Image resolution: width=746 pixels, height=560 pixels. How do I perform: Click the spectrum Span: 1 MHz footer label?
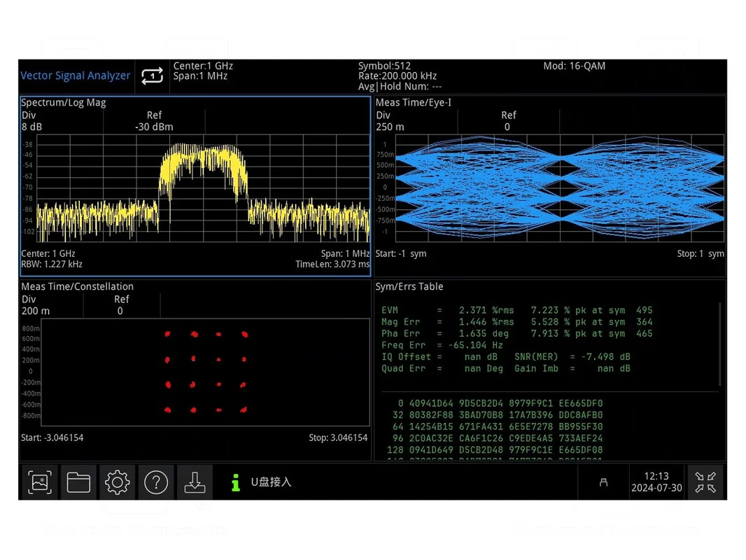click(x=345, y=253)
